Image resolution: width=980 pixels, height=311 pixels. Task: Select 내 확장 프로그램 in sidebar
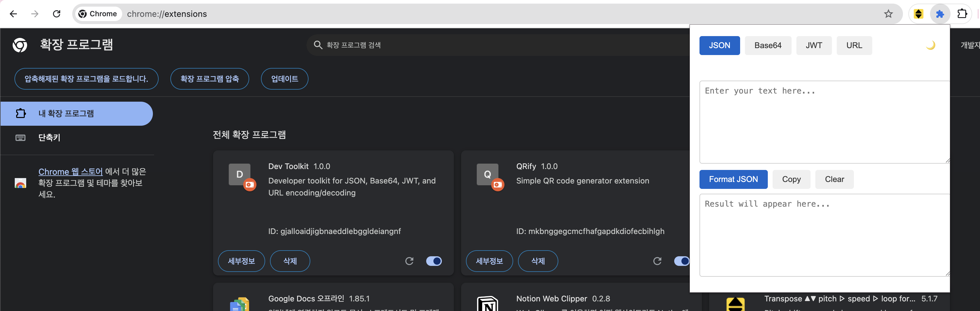(76, 114)
